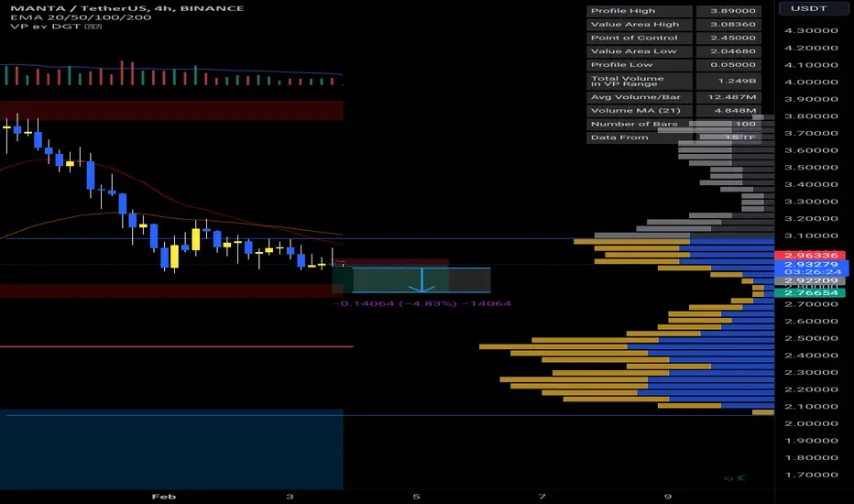This screenshot has height=504, width=854.
Task: Click the green 2.76654 price label
Action: click(x=810, y=293)
